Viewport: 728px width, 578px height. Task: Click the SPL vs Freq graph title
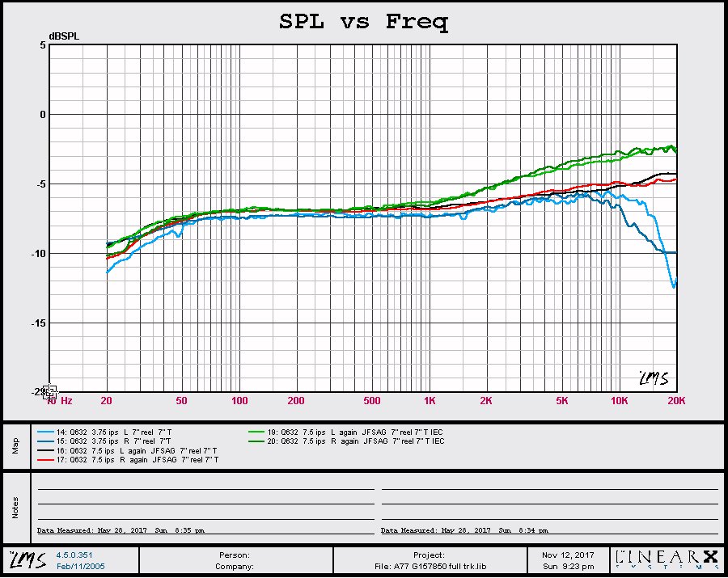363,22
